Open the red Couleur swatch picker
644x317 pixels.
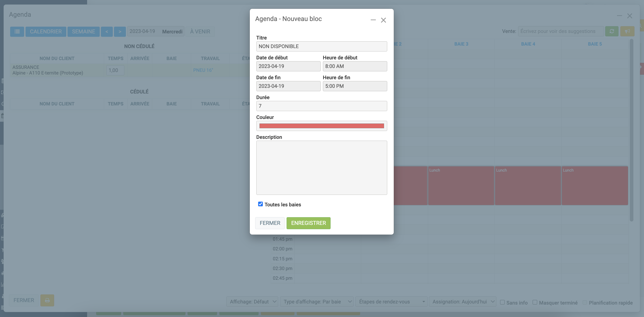[x=322, y=126]
